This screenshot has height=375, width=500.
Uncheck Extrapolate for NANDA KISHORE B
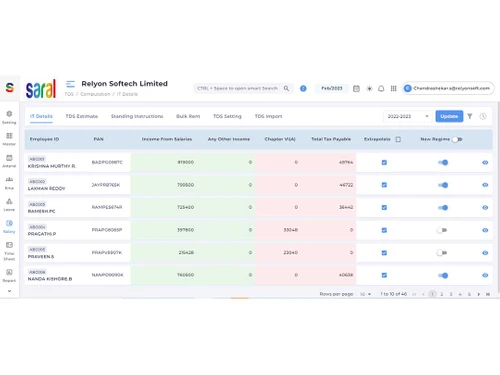pos(384,275)
